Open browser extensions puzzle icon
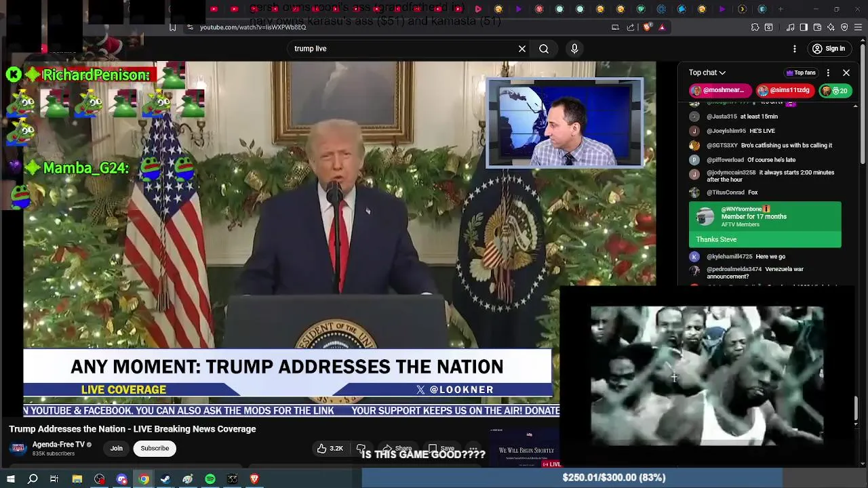868x488 pixels. tap(755, 27)
